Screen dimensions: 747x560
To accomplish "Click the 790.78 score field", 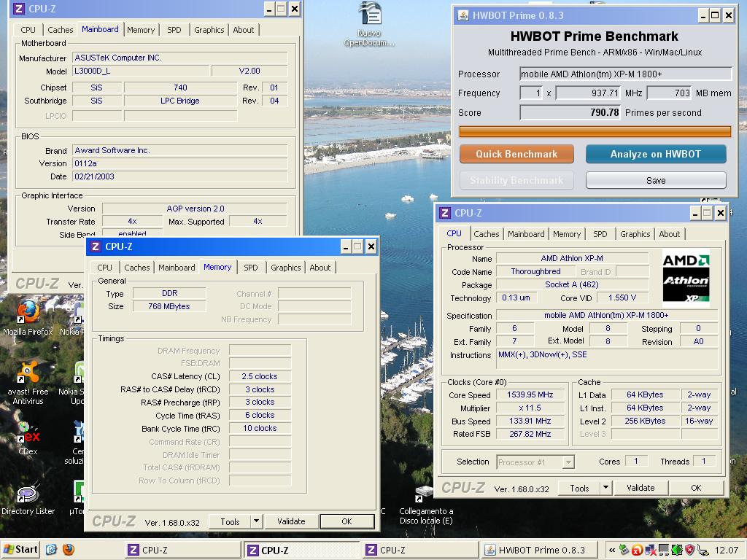I will 570,113.
